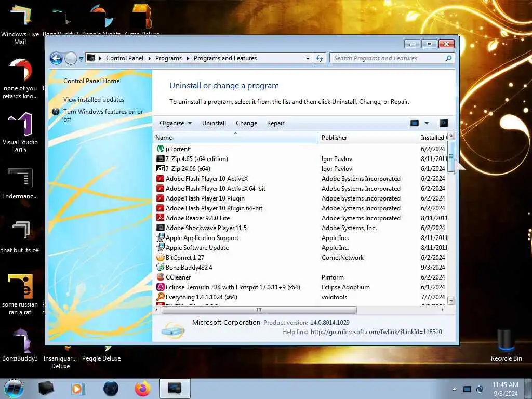Expand the breadcrumb arrow after Programs
Viewport: 532px width, 399px height.
coord(188,58)
